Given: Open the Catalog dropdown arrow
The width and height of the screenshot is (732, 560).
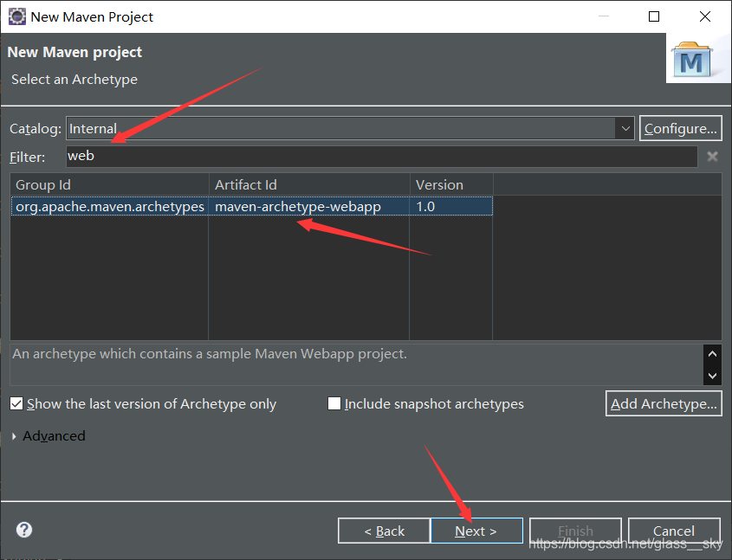Looking at the screenshot, I should [625, 128].
